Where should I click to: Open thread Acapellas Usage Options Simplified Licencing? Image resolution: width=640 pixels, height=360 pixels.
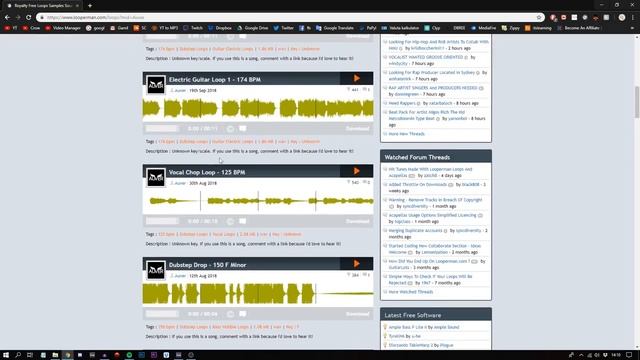tap(432, 215)
